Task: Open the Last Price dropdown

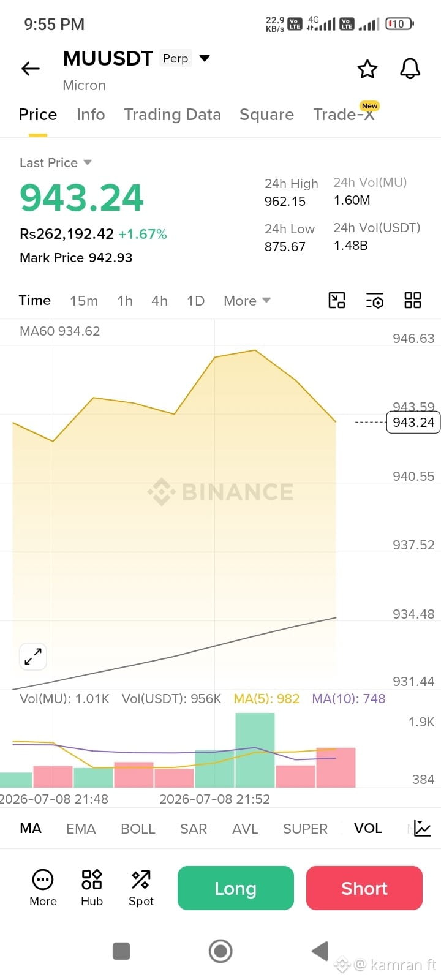Action: coord(56,162)
